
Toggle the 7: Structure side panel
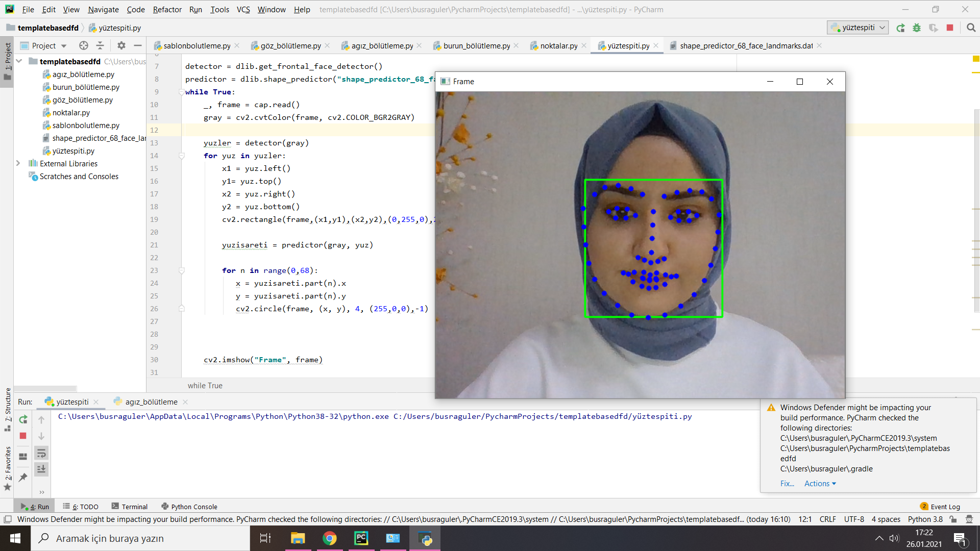[x=8, y=415]
